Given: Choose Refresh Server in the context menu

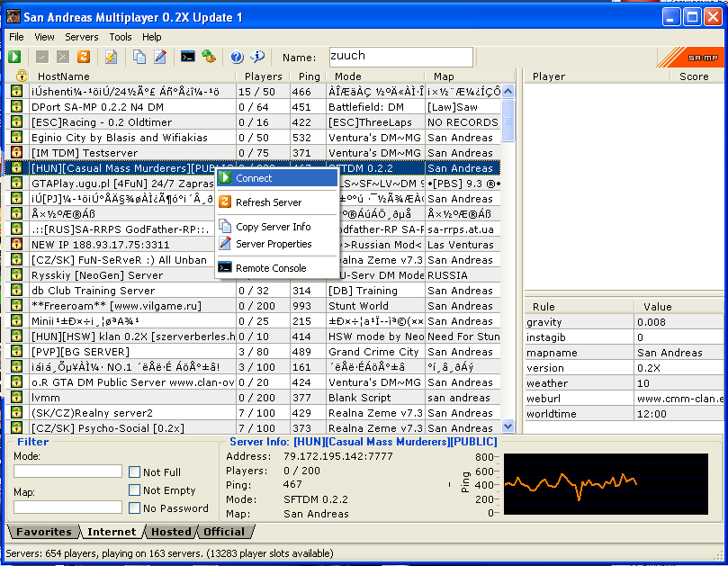Looking at the screenshot, I should click(x=277, y=202).
